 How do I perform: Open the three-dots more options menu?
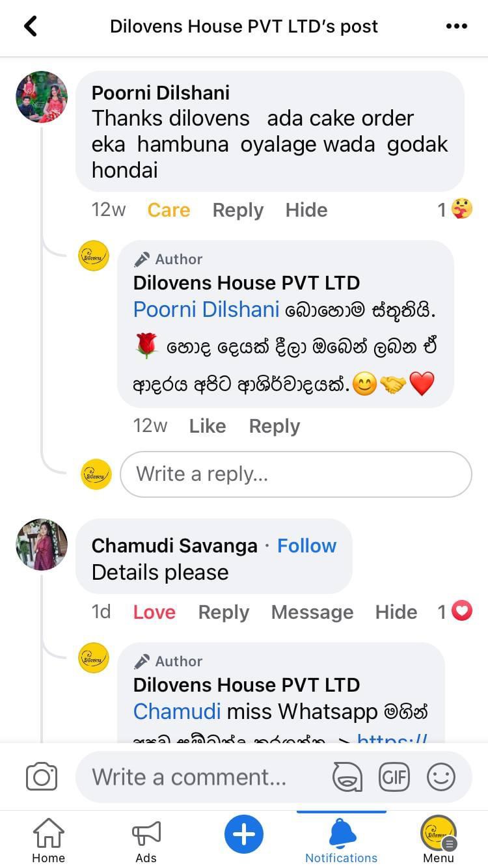(x=456, y=26)
